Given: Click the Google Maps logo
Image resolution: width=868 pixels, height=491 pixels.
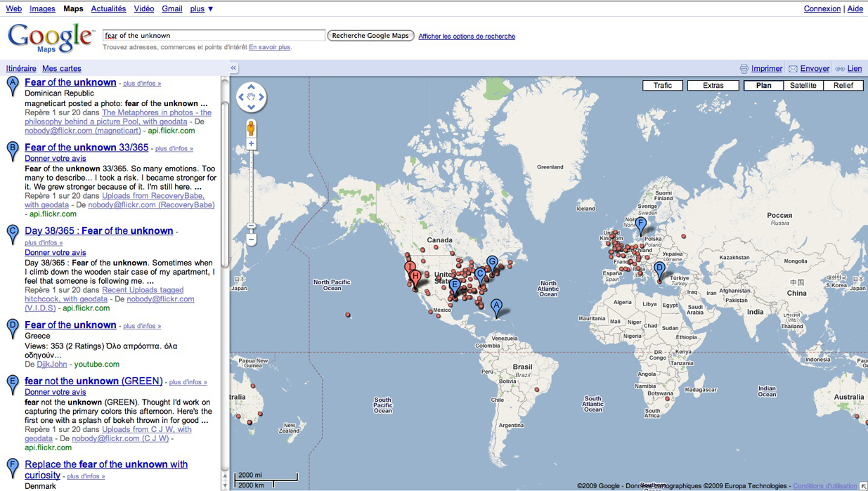Looking at the screenshot, I should pyautogui.click(x=51, y=37).
